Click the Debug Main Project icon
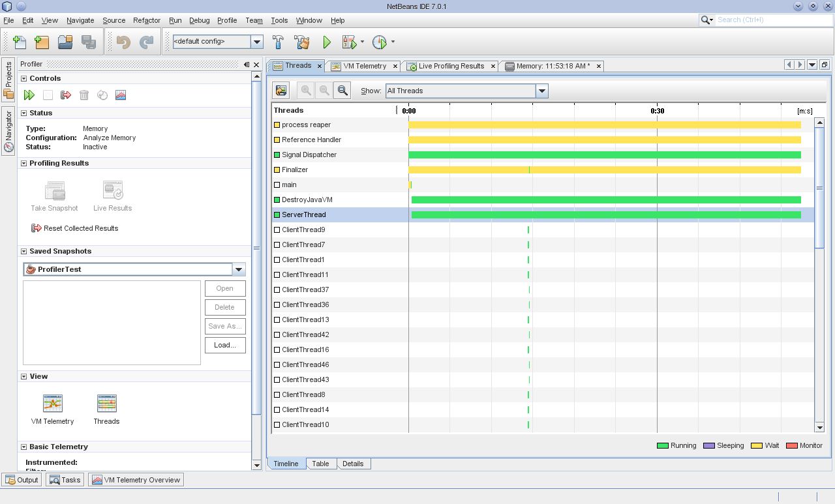The width and height of the screenshot is (835, 504). coord(349,42)
